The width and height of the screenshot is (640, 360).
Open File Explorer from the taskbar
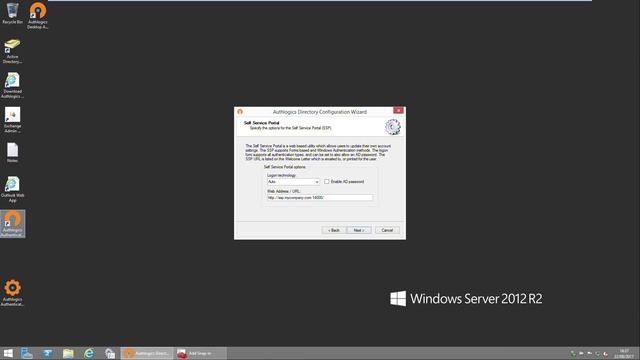[68, 353]
